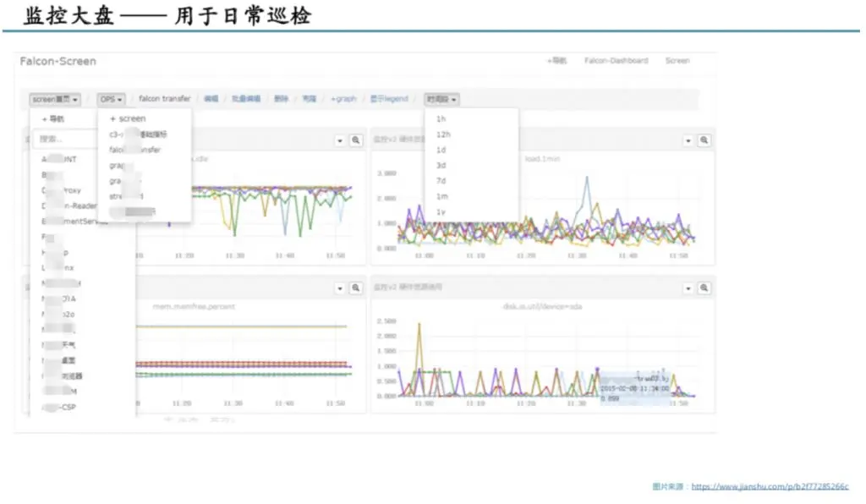The height and width of the screenshot is (504, 866).
Task: Select the 1m time range
Action: point(441,196)
